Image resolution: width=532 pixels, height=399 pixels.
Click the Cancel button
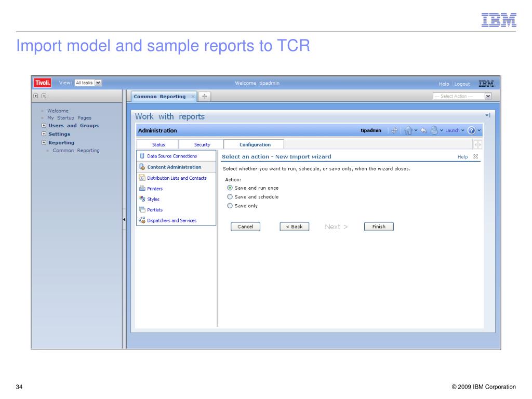coord(245,227)
